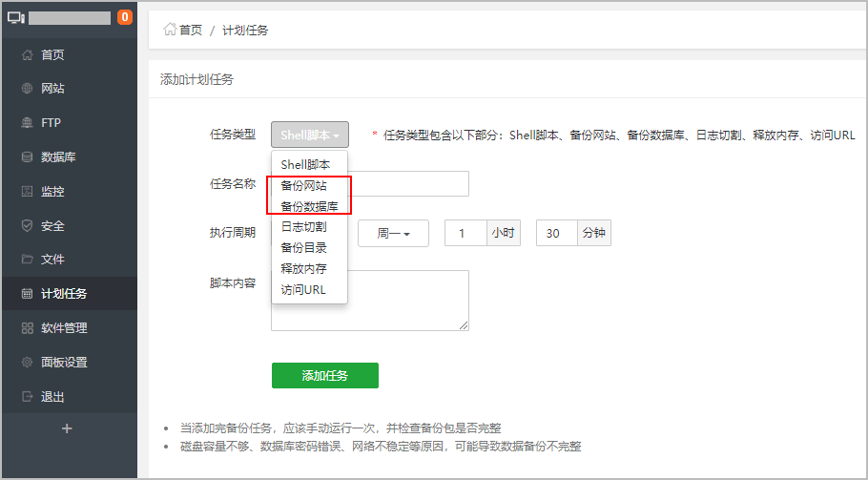Click the logout icon in the sidebar
Viewport: 868px width, 480px height.
click(x=27, y=396)
